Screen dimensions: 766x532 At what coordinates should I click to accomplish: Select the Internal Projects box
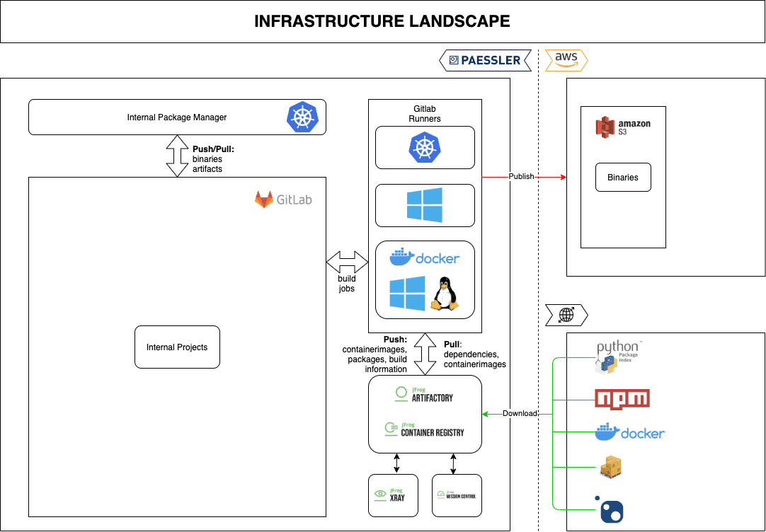(177, 347)
